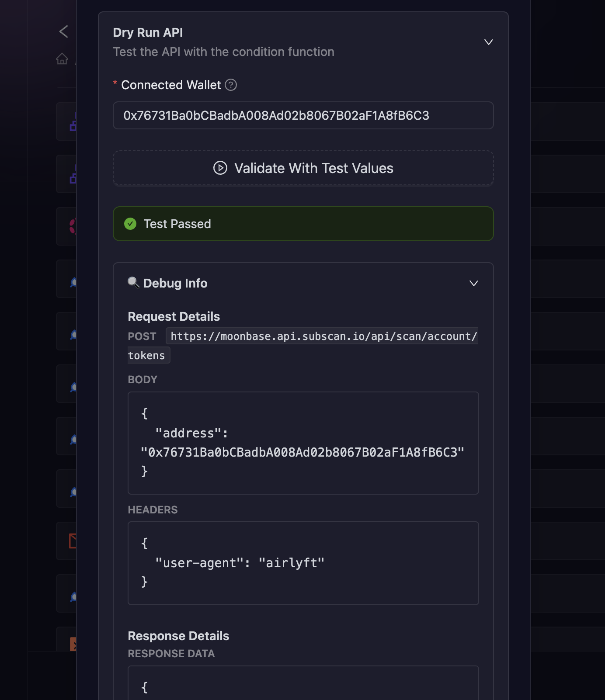Click the play icon in Validate button
Screen dimensions: 605x700
point(220,168)
